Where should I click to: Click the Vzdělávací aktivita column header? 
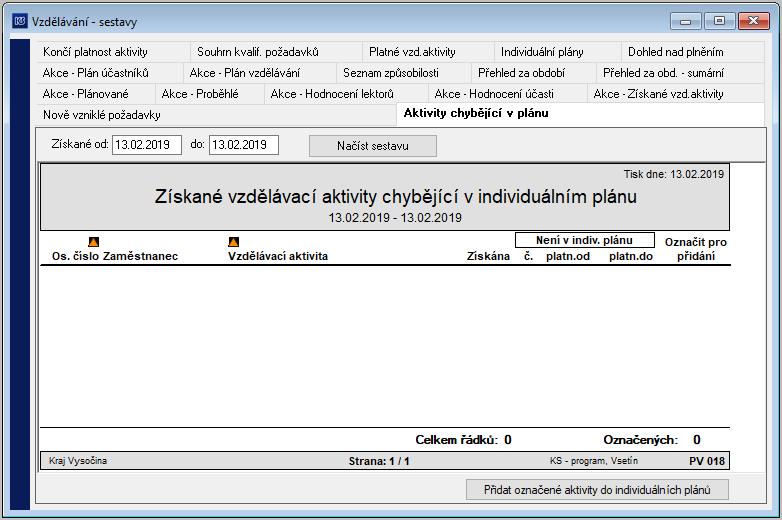click(x=278, y=256)
